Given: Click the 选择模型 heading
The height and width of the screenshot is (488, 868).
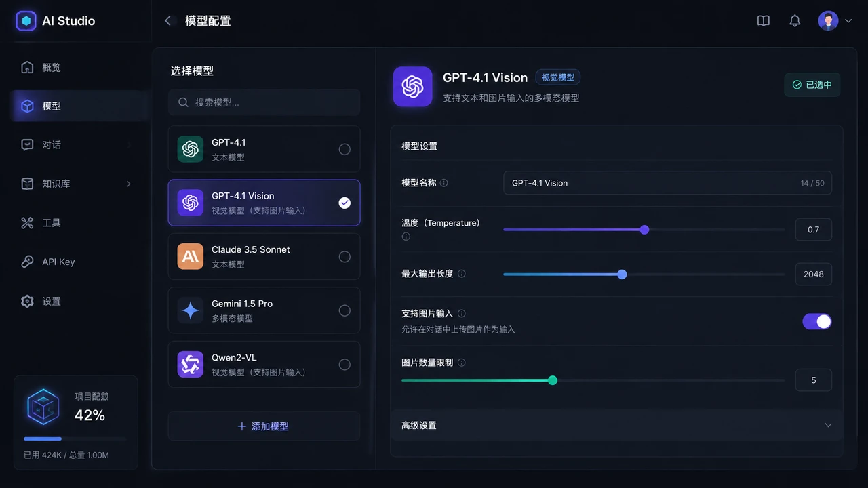Looking at the screenshot, I should pos(192,70).
